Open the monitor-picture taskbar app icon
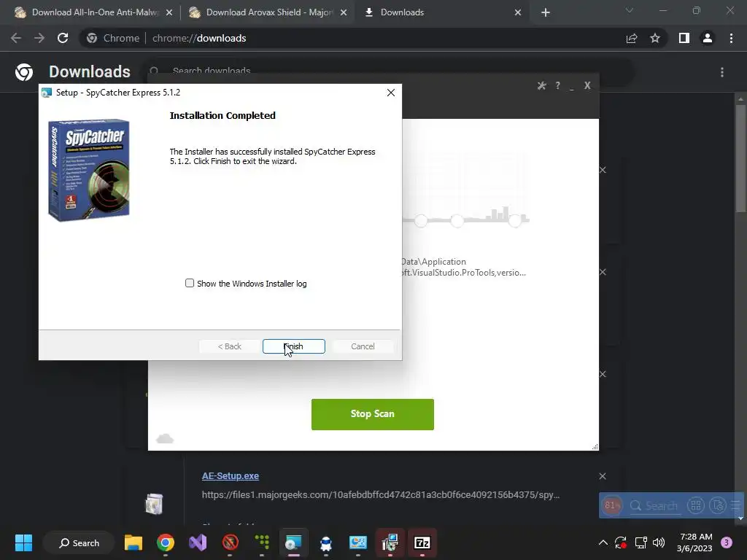The height and width of the screenshot is (560, 747). [357, 542]
